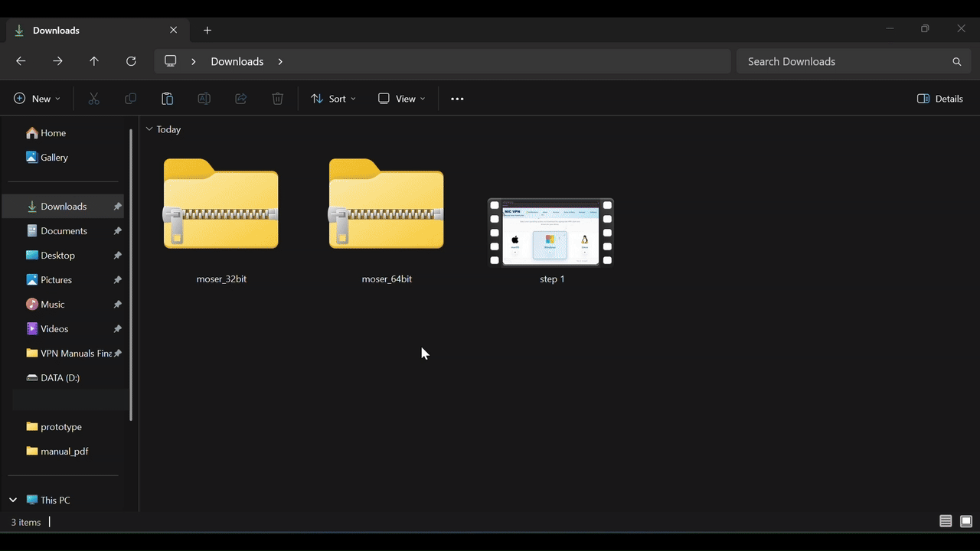This screenshot has height=551, width=980.
Task: Open the Sort dropdown
Action: point(332,98)
